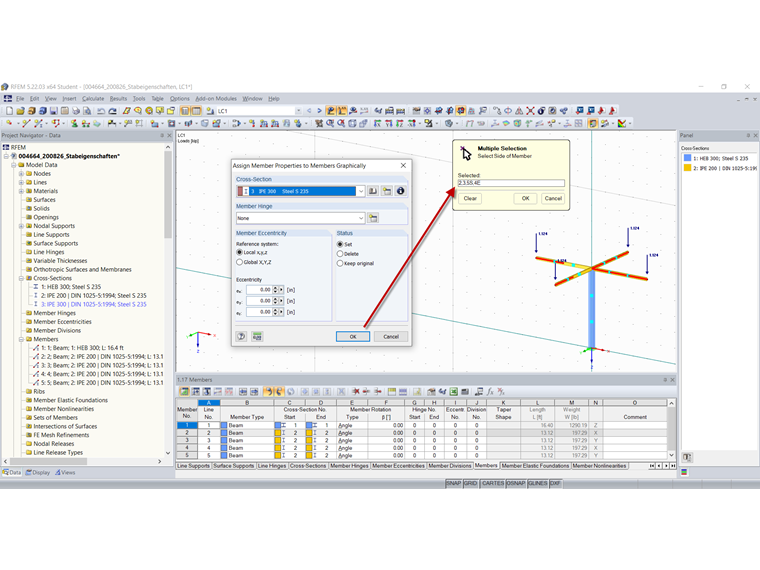Click Clear in Multiple Selection popup
The height and width of the screenshot is (570, 760).
click(x=470, y=198)
